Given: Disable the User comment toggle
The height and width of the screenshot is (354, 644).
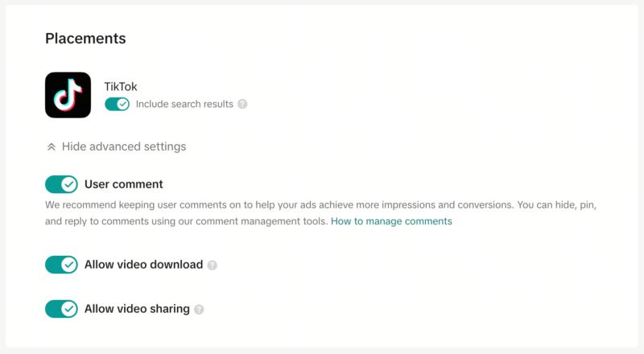Looking at the screenshot, I should click(61, 184).
